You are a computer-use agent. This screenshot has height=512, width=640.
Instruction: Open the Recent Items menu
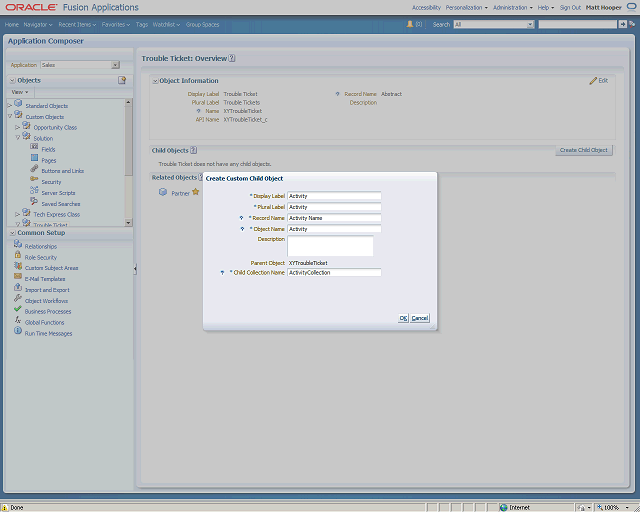(77, 24)
